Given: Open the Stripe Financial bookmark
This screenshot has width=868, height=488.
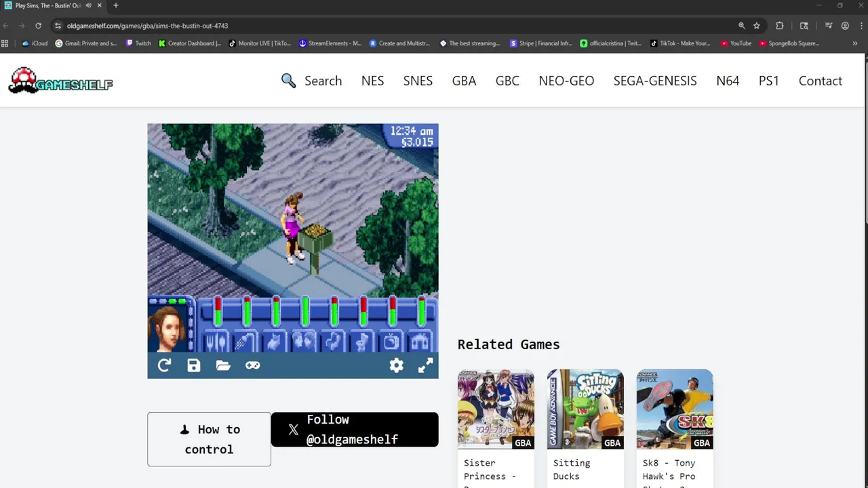Looking at the screenshot, I should click(x=540, y=43).
